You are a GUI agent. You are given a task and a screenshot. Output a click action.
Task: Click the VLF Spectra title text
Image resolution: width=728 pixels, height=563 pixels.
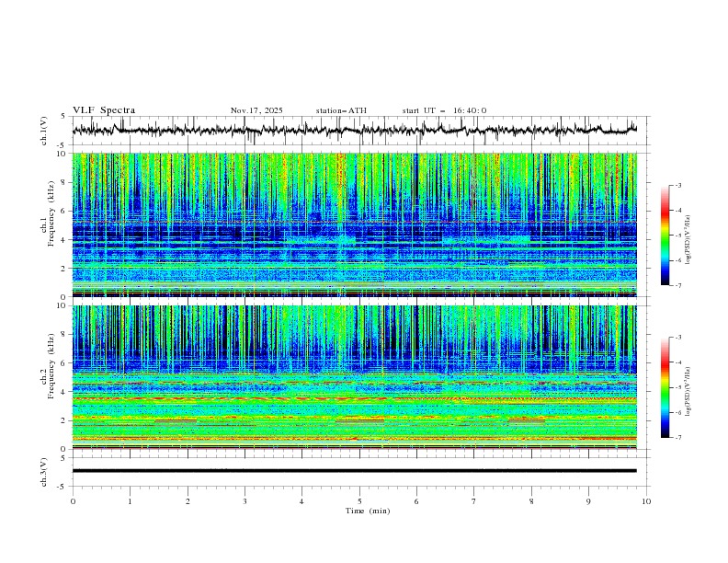[x=104, y=110]
